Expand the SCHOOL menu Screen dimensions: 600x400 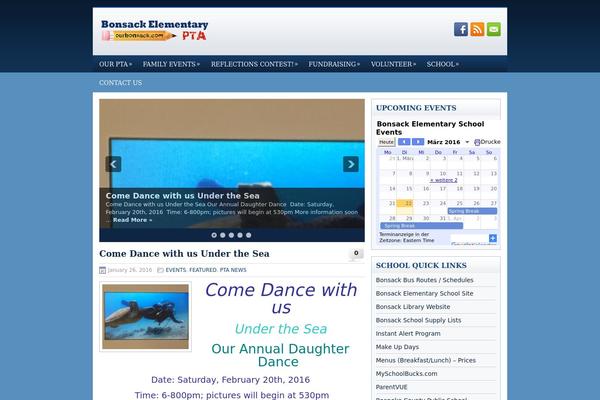click(x=443, y=64)
